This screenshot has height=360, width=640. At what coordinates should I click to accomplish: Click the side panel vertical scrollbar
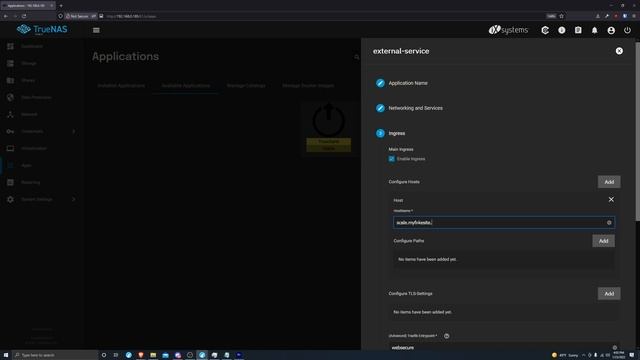tap(637, 131)
